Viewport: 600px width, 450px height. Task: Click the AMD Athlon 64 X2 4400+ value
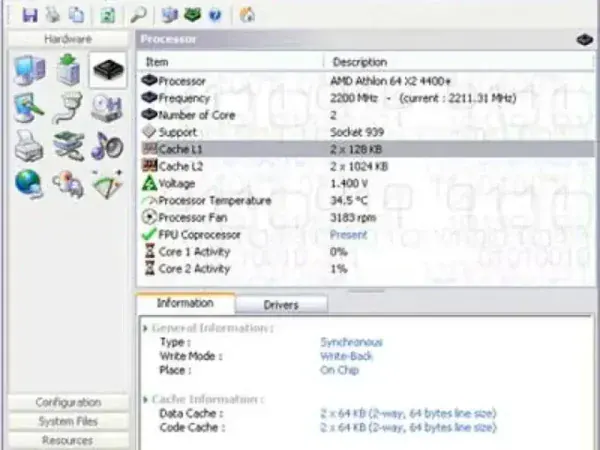tap(390, 81)
